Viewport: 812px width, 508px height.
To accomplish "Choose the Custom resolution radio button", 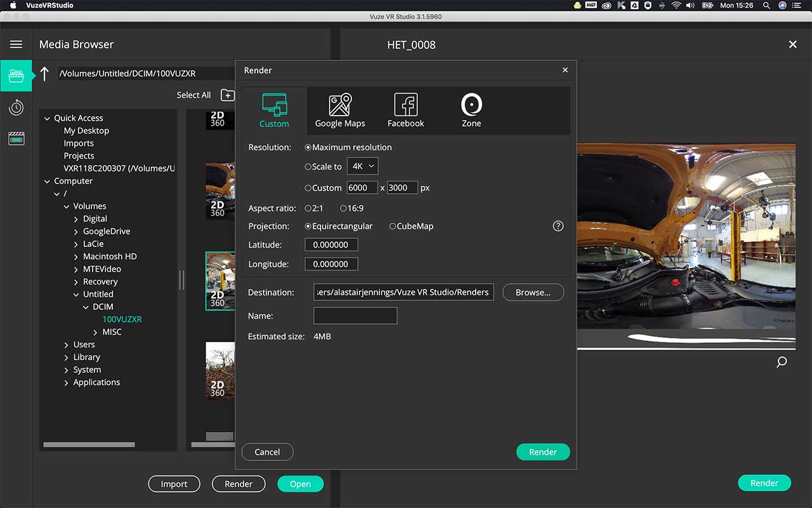I will click(308, 188).
